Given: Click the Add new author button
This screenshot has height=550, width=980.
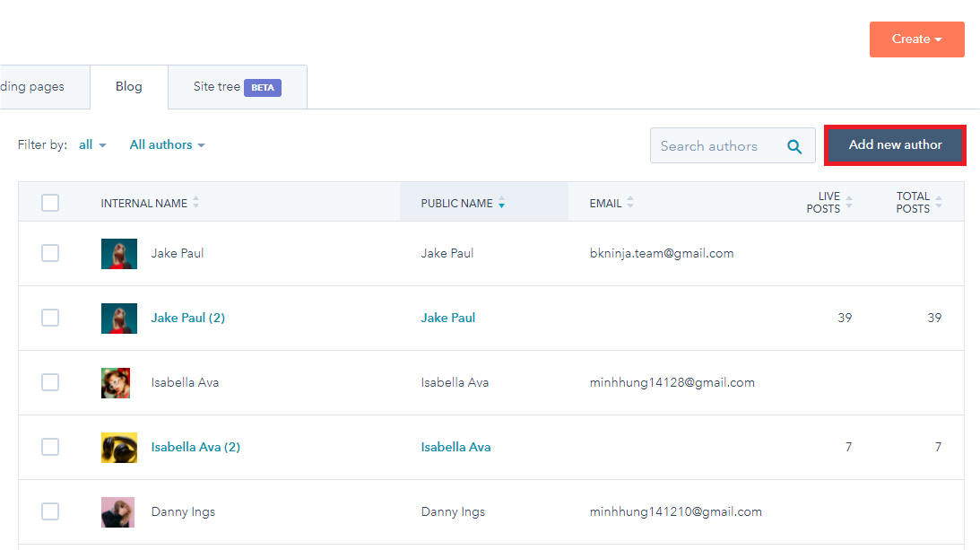Looking at the screenshot, I should [x=895, y=145].
